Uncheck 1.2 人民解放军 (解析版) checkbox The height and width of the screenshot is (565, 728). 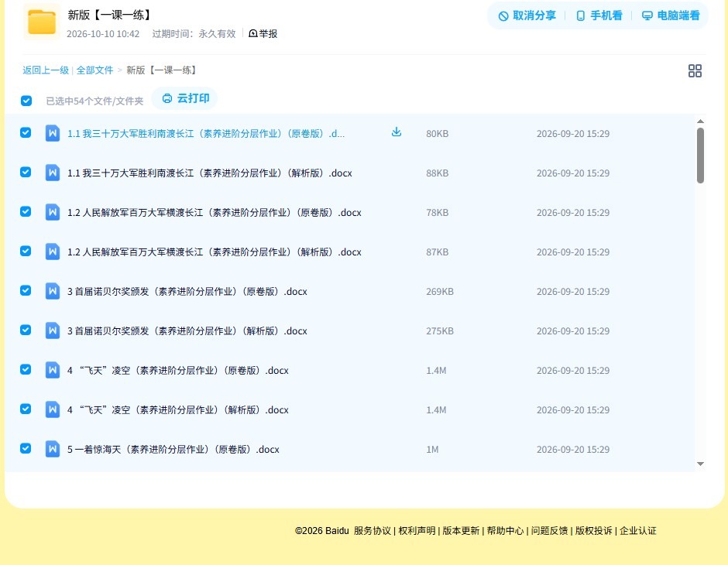click(26, 251)
